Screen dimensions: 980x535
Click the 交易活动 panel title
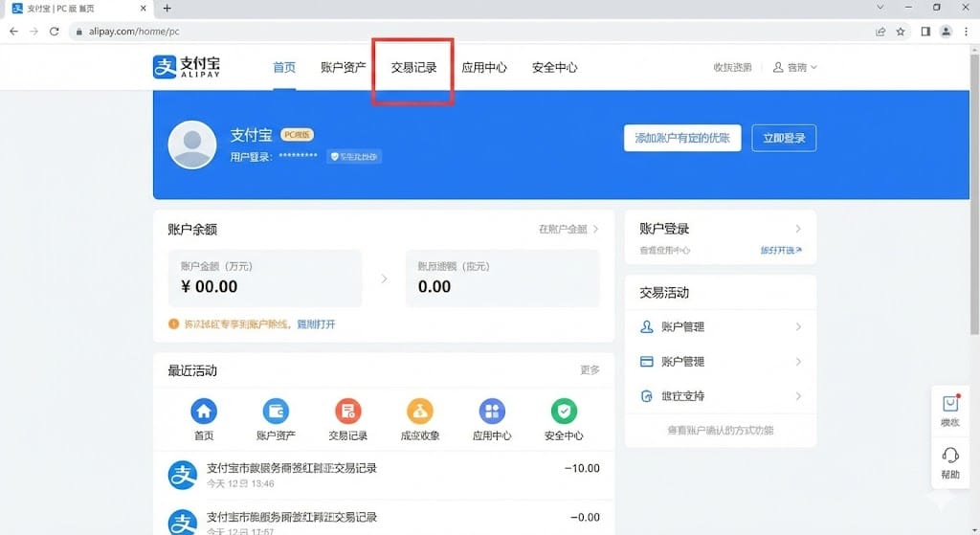coord(664,293)
